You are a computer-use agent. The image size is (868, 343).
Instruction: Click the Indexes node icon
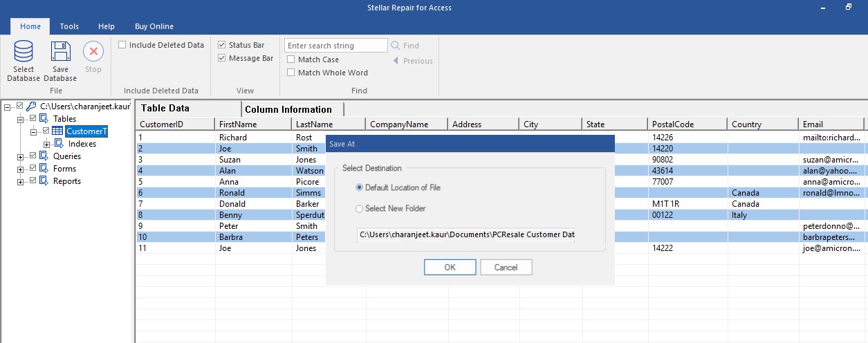click(59, 144)
